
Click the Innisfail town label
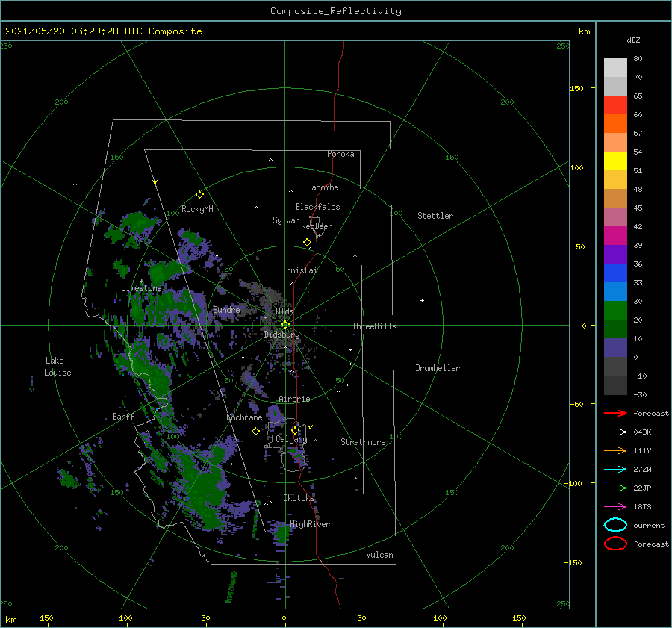pos(302,270)
